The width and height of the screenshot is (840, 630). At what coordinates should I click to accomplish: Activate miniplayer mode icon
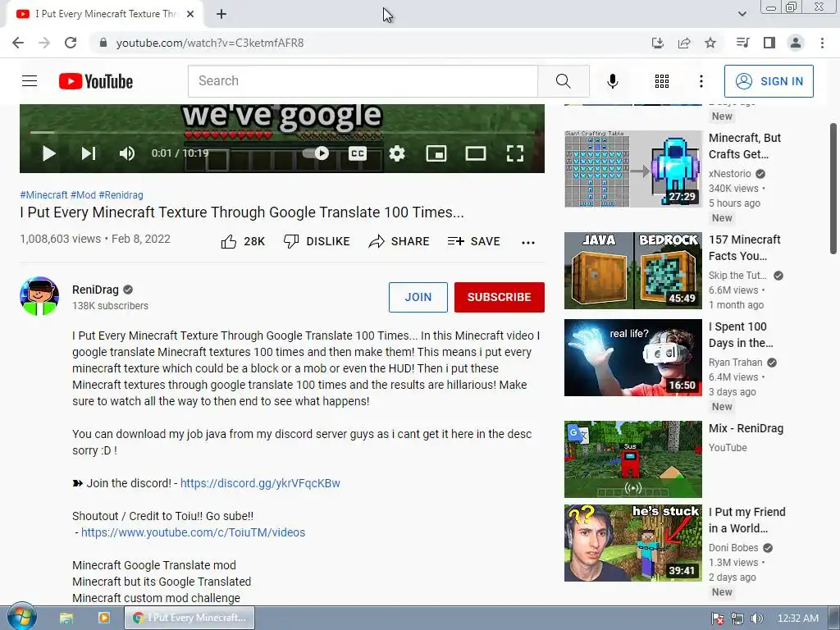(x=436, y=153)
